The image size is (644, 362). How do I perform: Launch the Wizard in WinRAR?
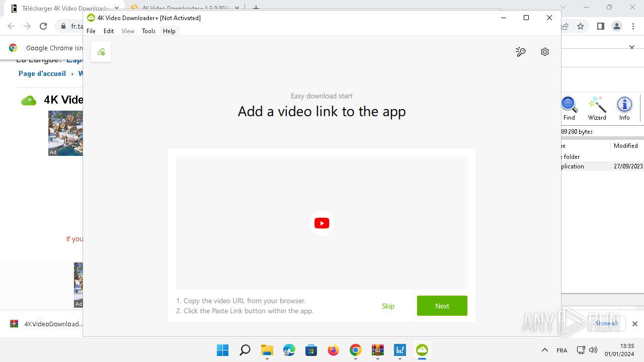coord(597,109)
